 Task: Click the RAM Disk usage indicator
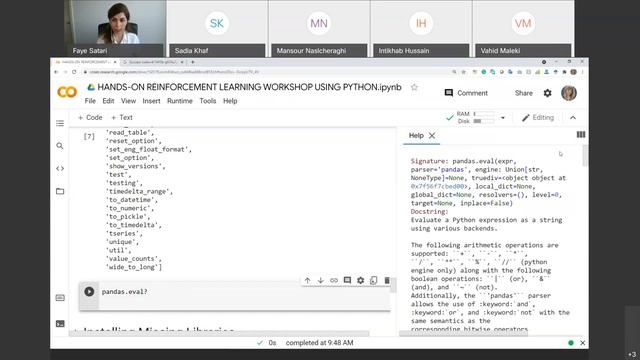tap(475, 118)
